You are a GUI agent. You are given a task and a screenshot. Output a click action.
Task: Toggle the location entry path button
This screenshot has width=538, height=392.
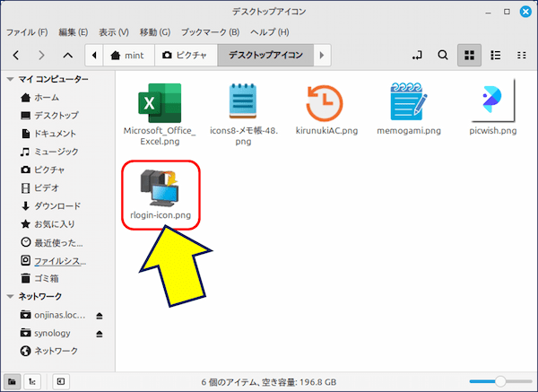tap(416, 56)
